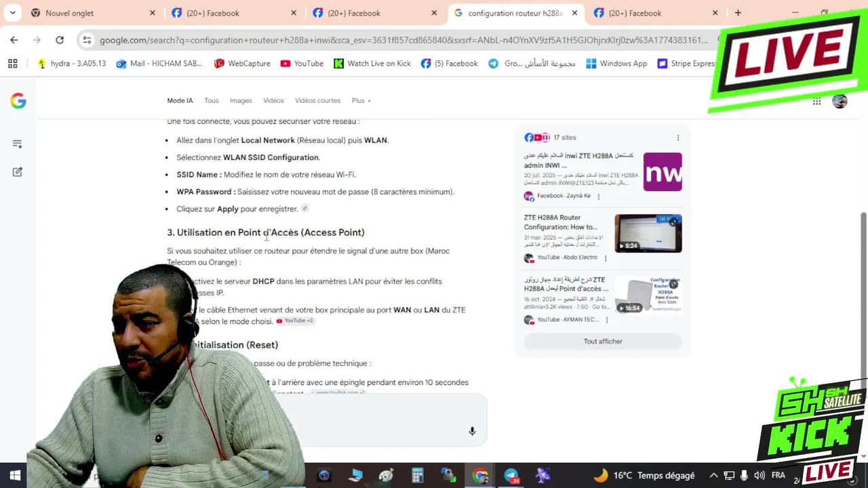The image size is (868, 488).
Task: Open the network status tray icon
Action: [x=729, y=476]
